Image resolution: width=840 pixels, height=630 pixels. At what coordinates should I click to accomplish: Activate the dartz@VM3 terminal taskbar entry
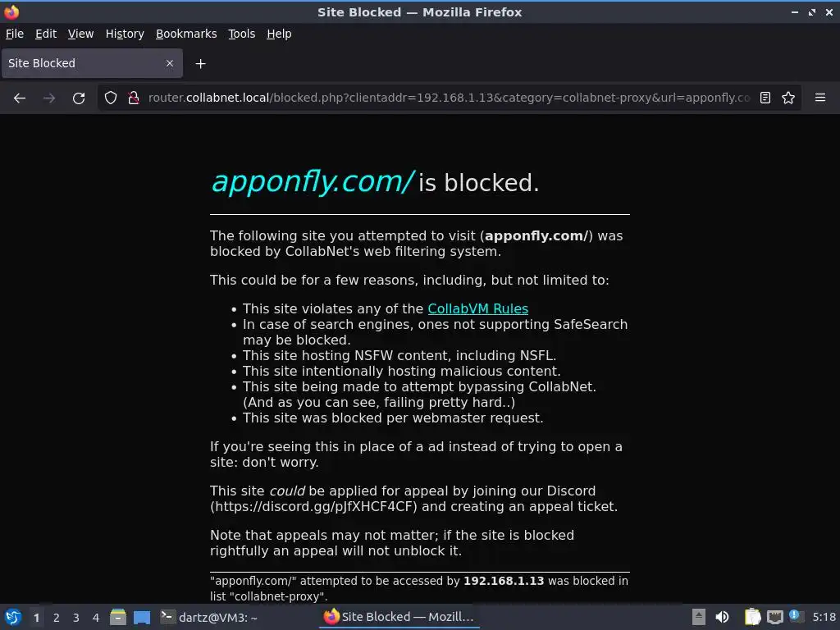[209, 617]
